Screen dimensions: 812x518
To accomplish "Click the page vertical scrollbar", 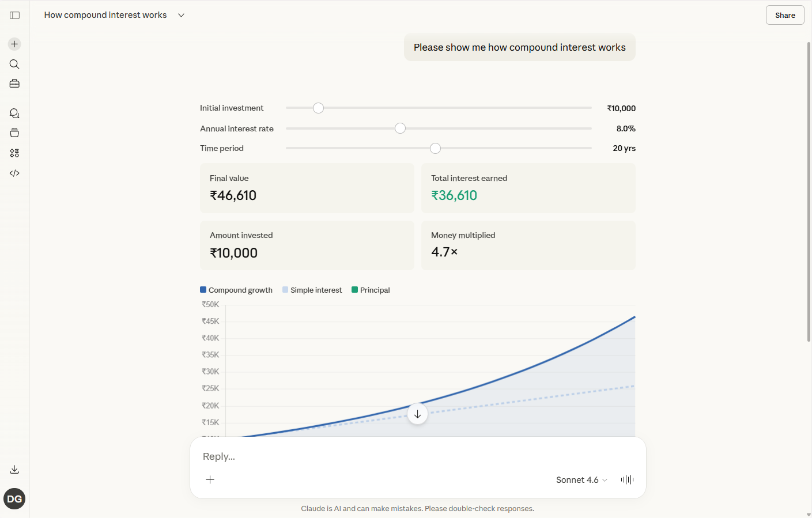I will tap(809, 191).
